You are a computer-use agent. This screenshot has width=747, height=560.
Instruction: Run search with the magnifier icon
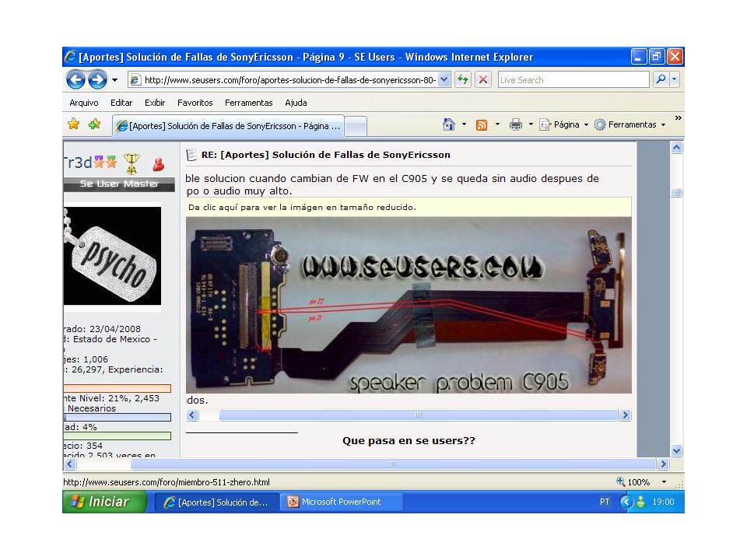click(x=661, y=79)
